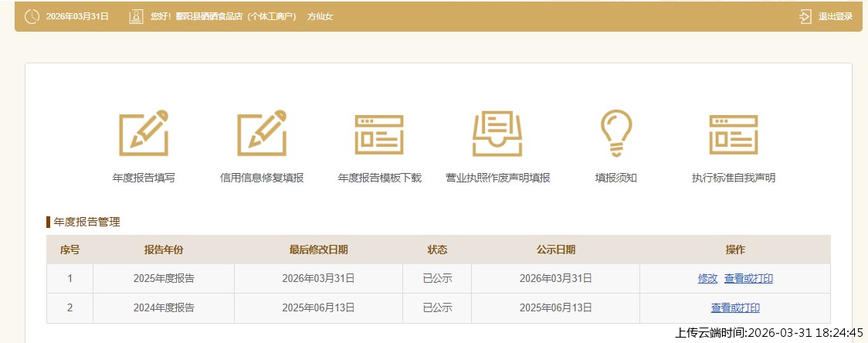The width and height of the screenshot is (868, 343).
Task: Open the 执行标准自我声明 icon
Action: click(734, 134)
